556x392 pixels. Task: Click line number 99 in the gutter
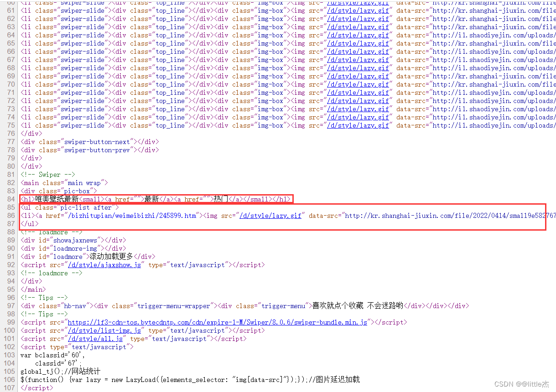10,322
